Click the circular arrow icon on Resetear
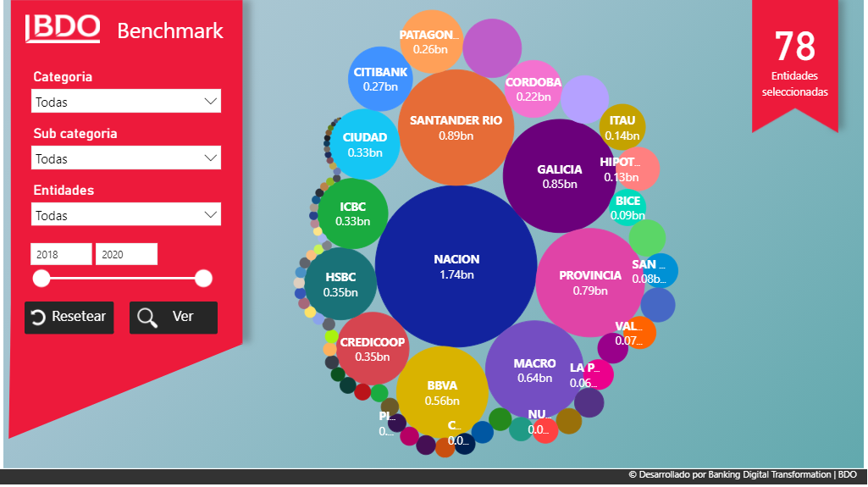 tap(37, 317)
